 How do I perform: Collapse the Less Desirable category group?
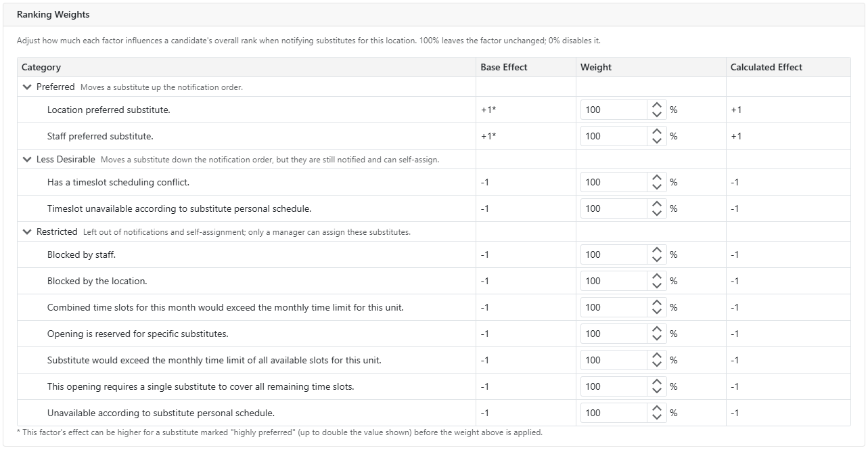coord(27,160)
